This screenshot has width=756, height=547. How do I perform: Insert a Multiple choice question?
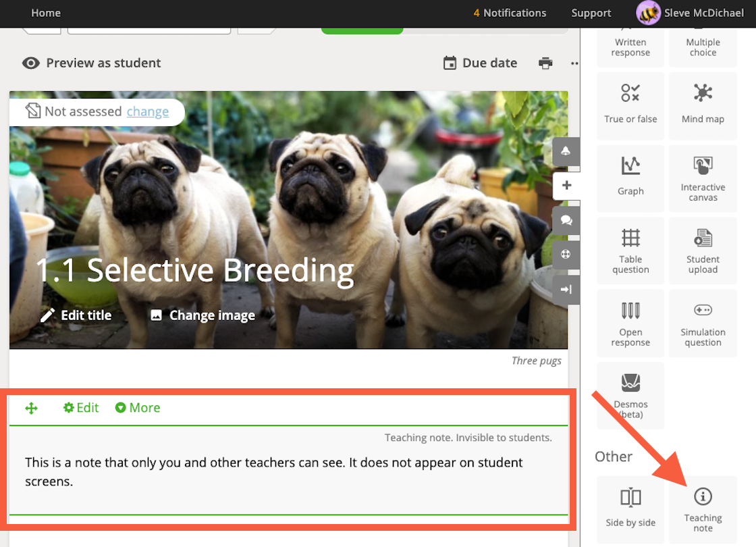point(703,47)
